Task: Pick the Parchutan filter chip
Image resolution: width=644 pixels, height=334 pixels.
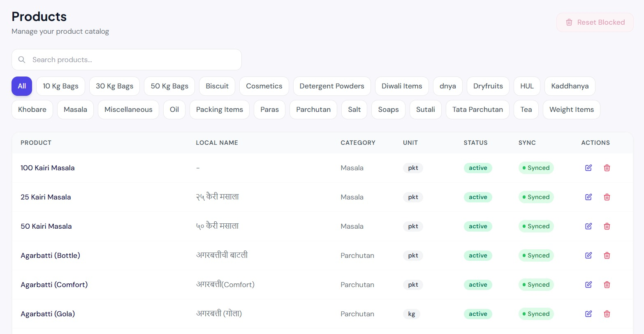Action: (313, 109)
